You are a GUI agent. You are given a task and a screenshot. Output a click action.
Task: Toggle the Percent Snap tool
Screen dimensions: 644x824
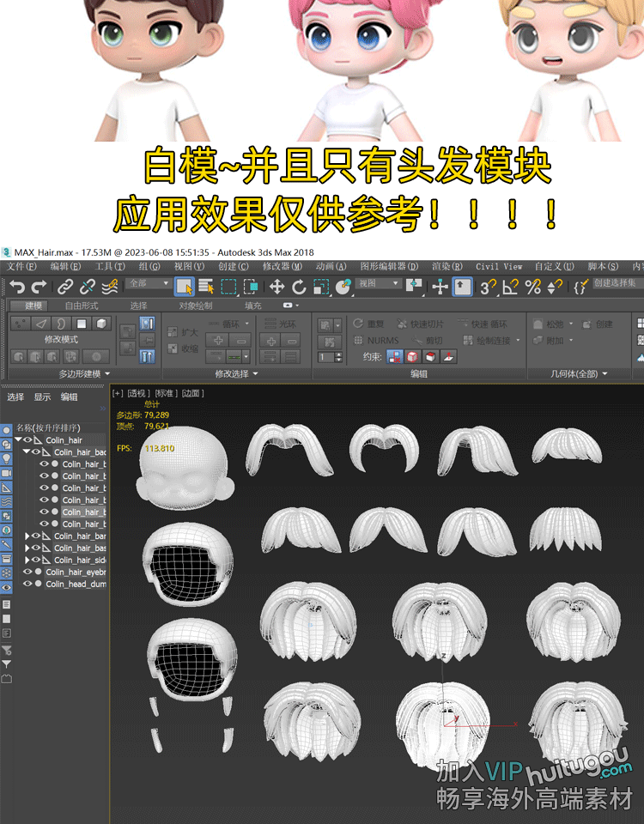point(533,287)
